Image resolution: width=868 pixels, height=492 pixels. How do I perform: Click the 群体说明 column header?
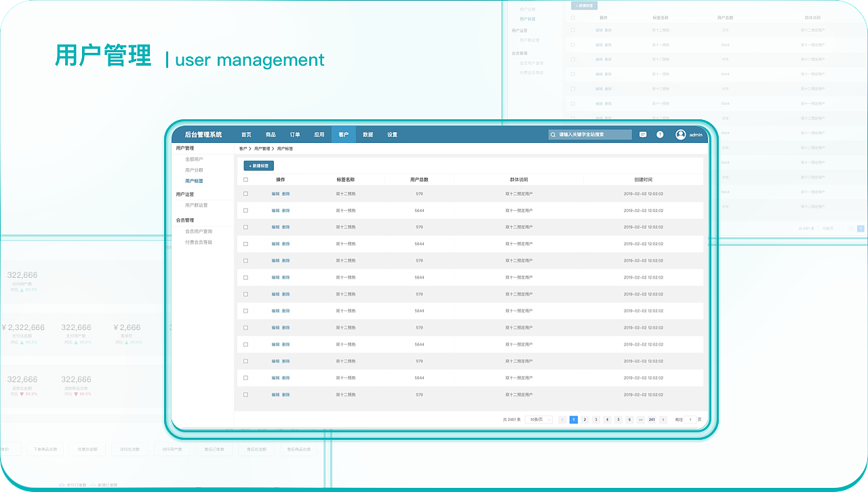(x=519, y=180)
